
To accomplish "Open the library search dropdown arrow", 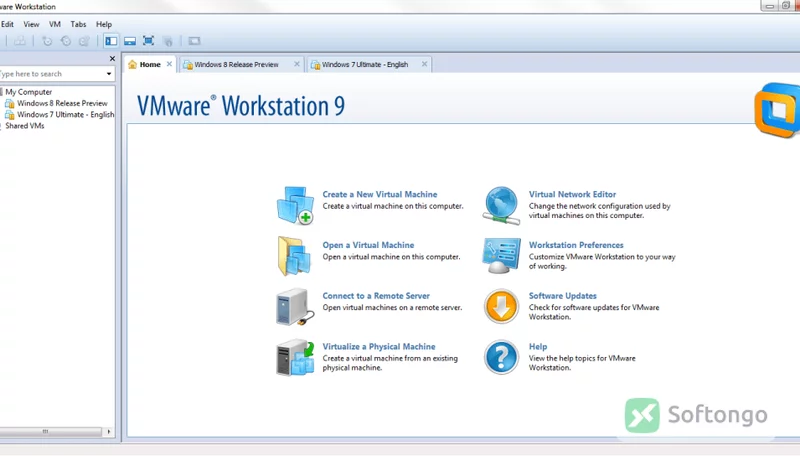I will [109, 74].
